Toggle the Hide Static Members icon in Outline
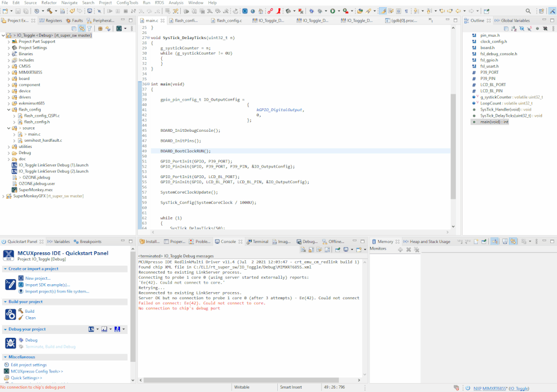The height and width of the screenshot is (392, 557). pyautogui.click(x=529, y=28)
